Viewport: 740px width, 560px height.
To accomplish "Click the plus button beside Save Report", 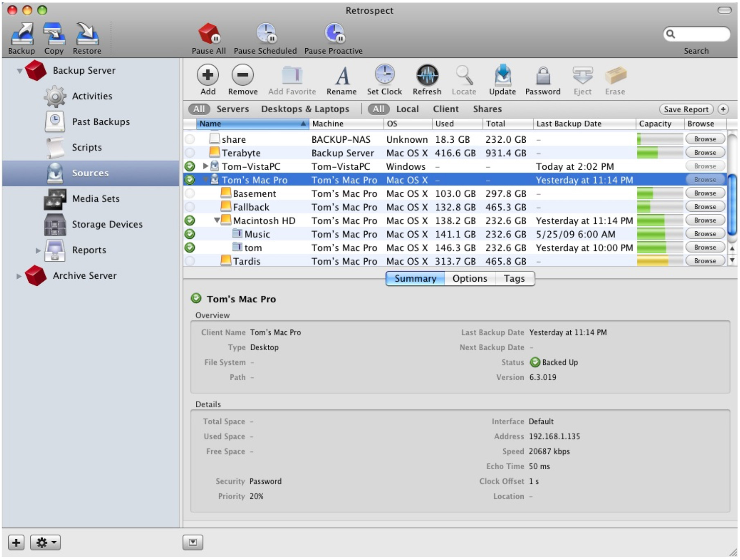I will pyautogui.click(x=723, y=110).
